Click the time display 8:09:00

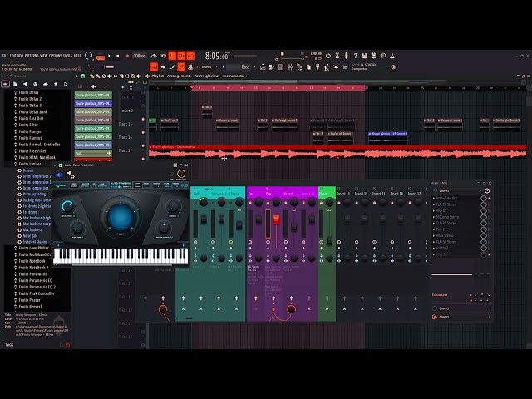tap(216, 56)
